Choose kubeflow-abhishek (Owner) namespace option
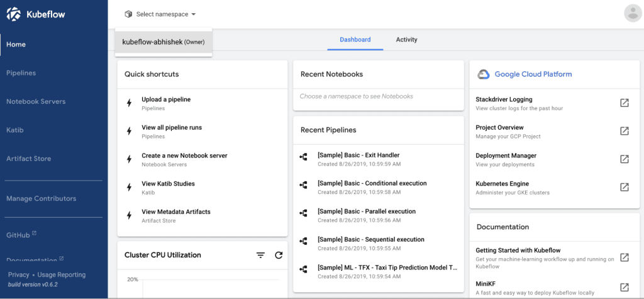This screenshot has height=299, width=644. [x=164, y=42]
